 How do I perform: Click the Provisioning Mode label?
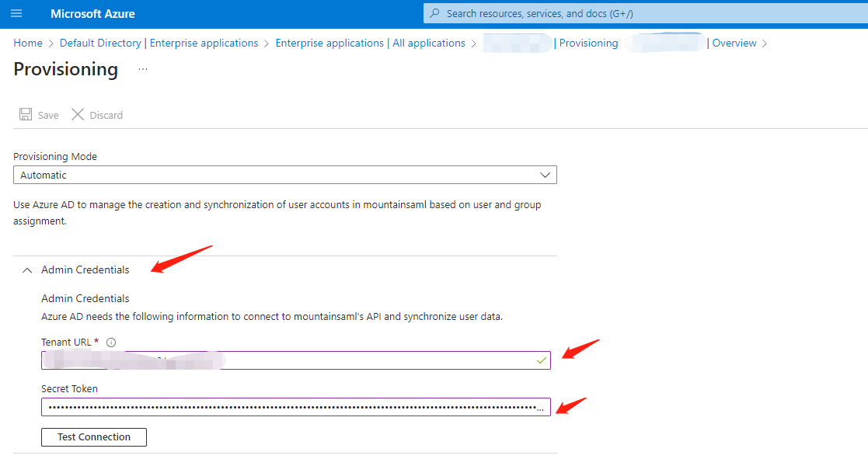click(x=55, y=157)
